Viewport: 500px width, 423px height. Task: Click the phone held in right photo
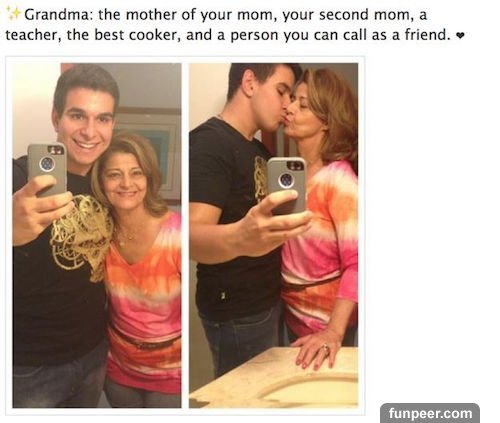click(287, 185)
